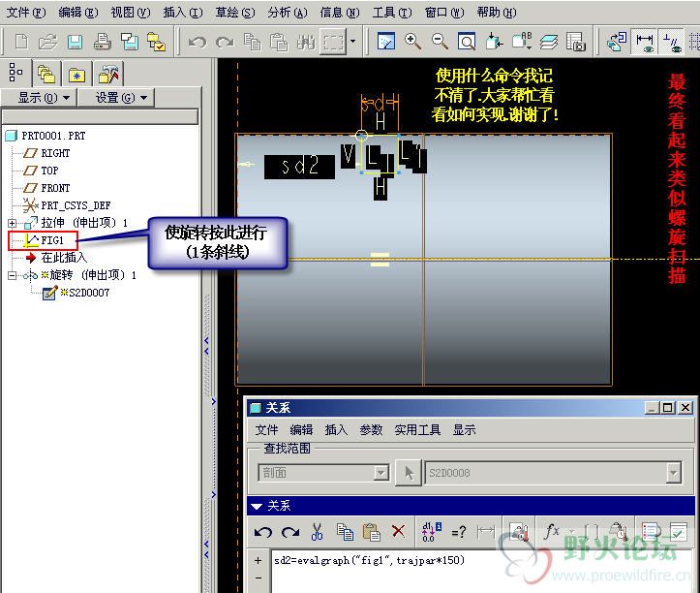
Task: Click the Refit view icon
Action: click(467, 42)
